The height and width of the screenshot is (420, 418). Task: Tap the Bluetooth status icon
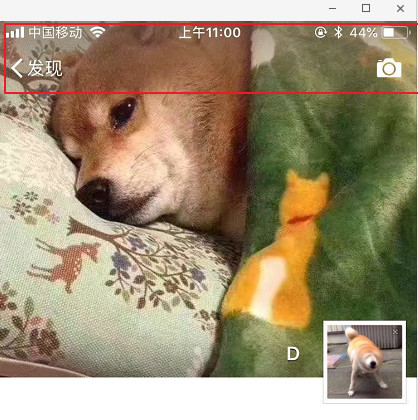(338, 32)
